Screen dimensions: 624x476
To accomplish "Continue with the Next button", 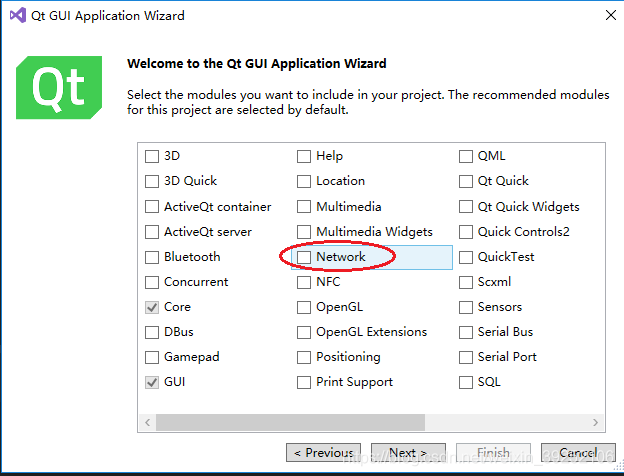I will pyautogui.click(x=408, y=453).
